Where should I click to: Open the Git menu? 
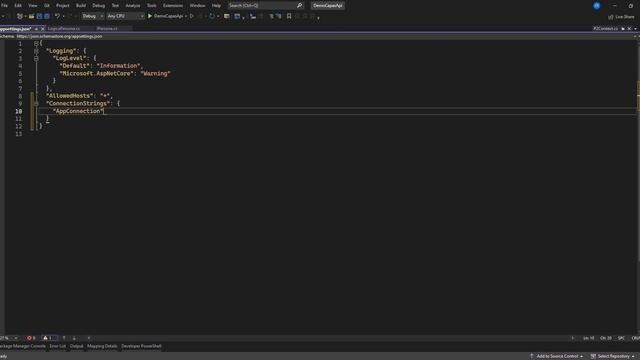pyautogui.click(x=47, y=6)
